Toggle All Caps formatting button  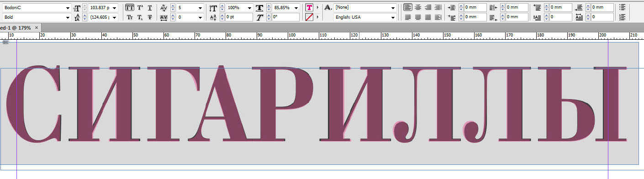pos(130,8)
